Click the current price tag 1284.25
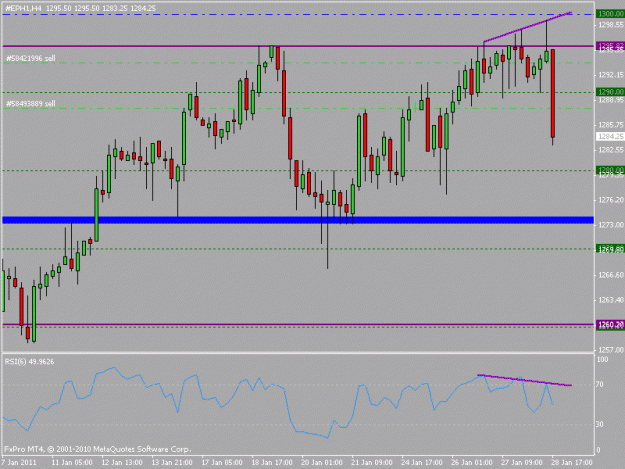Image resolution: width=625 pixels, height=469 pixels. tap(610, 137)
